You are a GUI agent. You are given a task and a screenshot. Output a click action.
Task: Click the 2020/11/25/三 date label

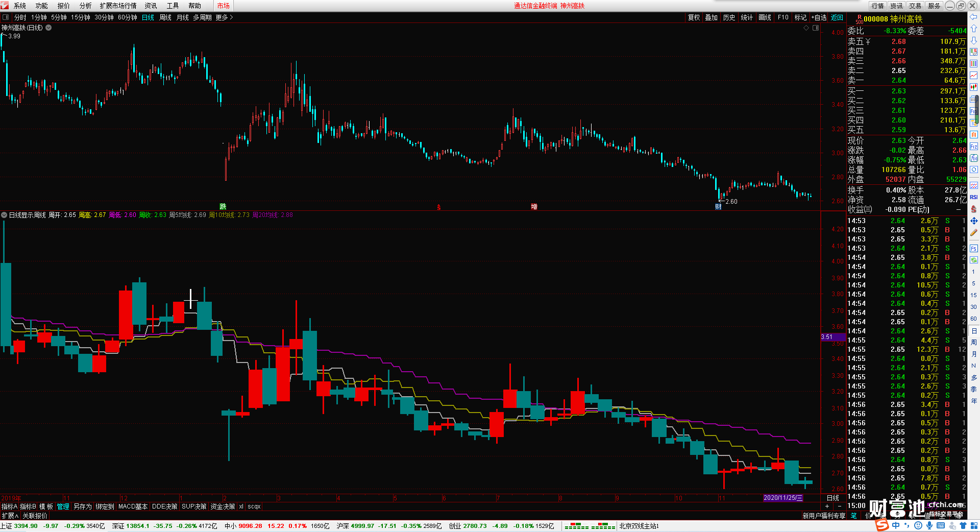pos(783,498)
